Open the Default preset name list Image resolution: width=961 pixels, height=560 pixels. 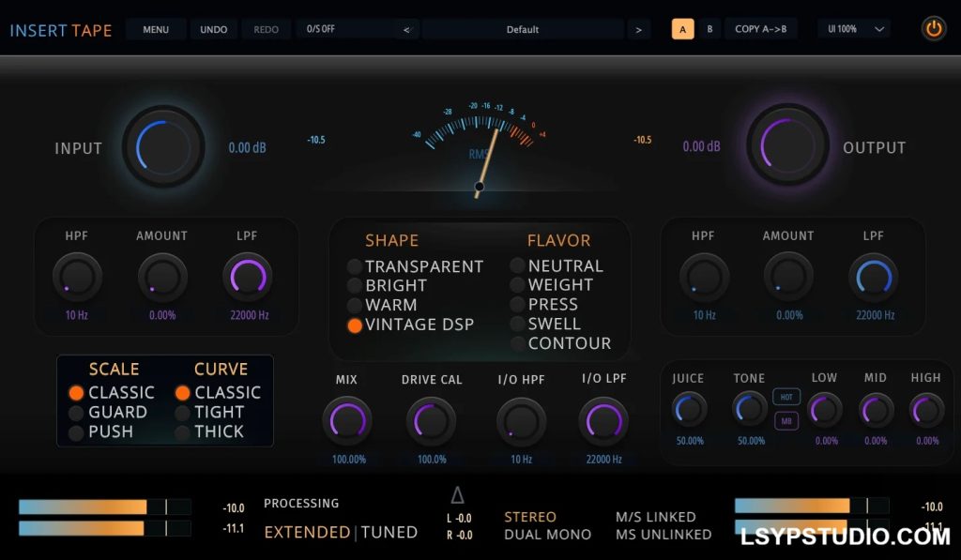[523, 29]
